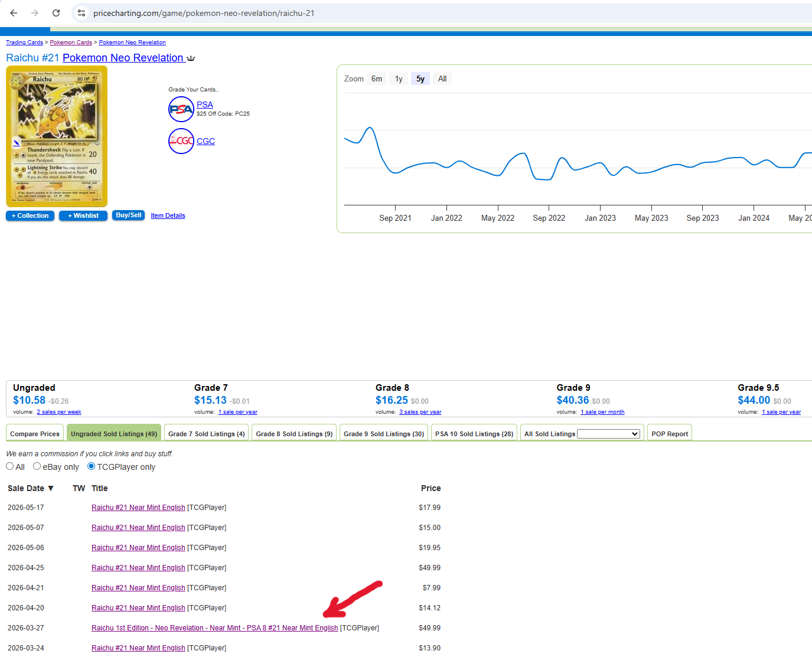
Task: Click the browser forward arrow
Action: (x=35, y=13)
